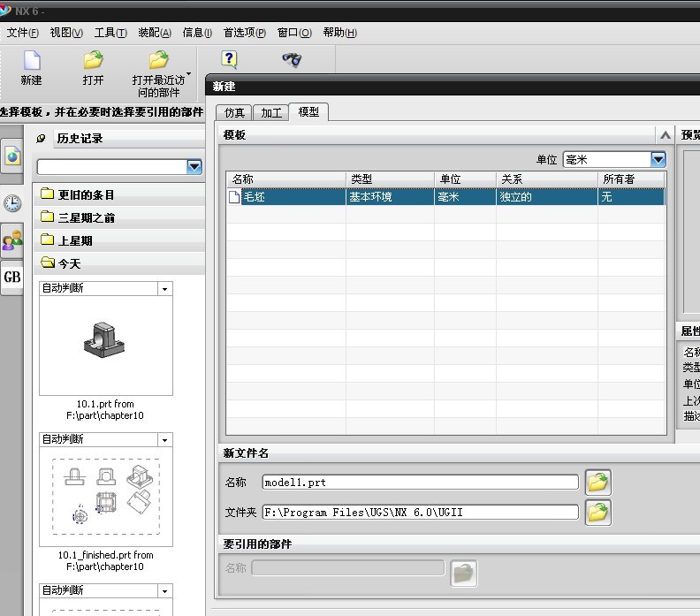Open the history filter dropdown

194,167
